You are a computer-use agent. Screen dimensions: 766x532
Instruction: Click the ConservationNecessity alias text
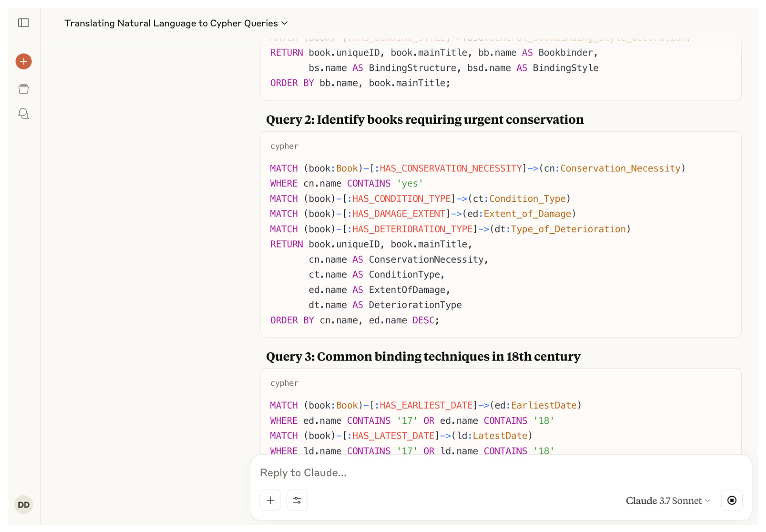click(426, 259)
